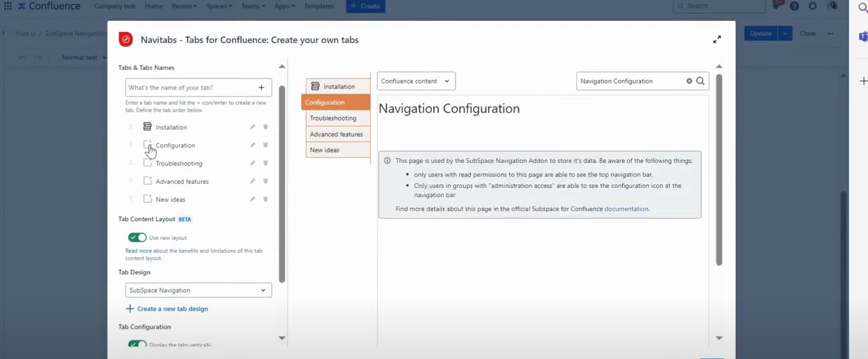
Task: Clear the Navigation Configuration search text
Action: pos(689,81)
